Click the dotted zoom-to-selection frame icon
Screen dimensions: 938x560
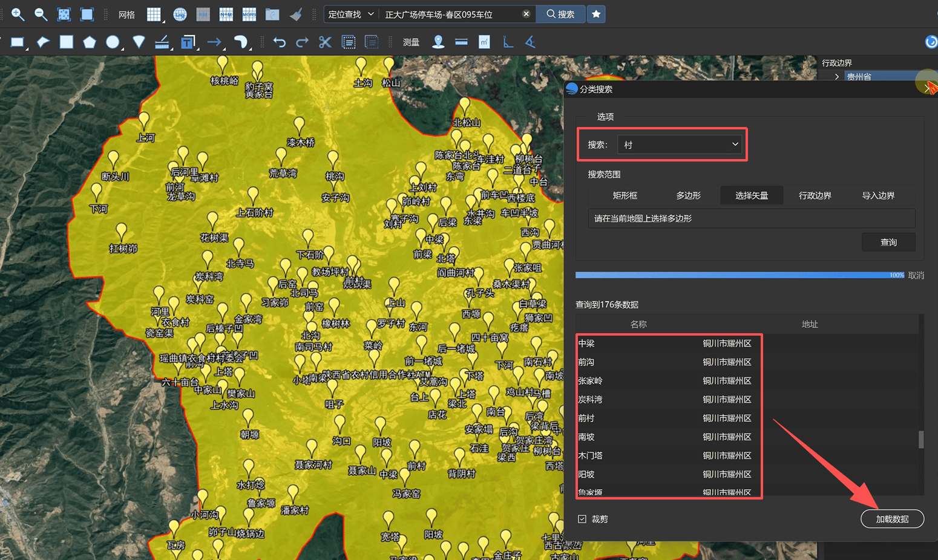[x=64, y=14]
